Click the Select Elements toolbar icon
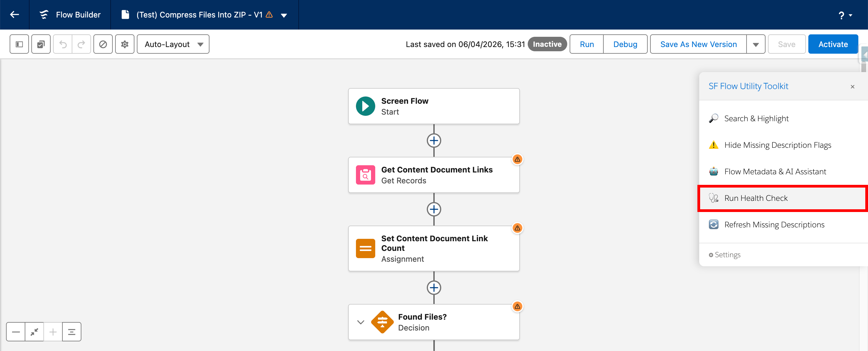The image size is (868, 351). (x=41, y=44)
